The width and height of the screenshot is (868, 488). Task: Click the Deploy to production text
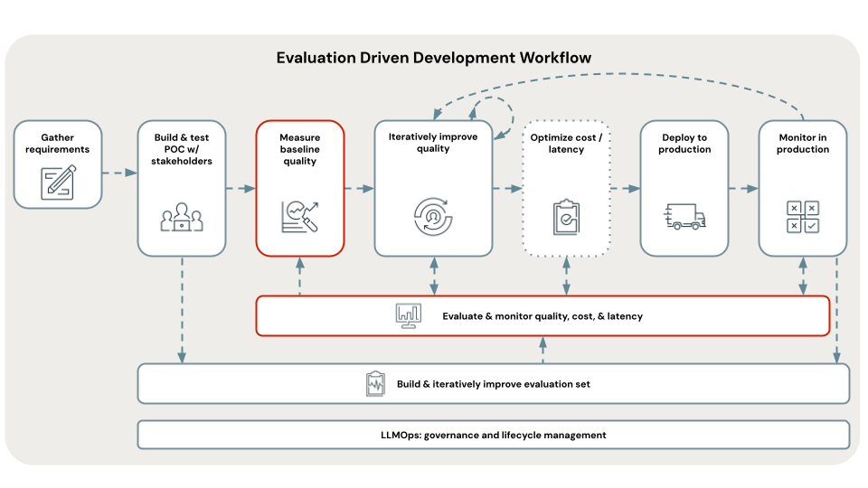684,144
